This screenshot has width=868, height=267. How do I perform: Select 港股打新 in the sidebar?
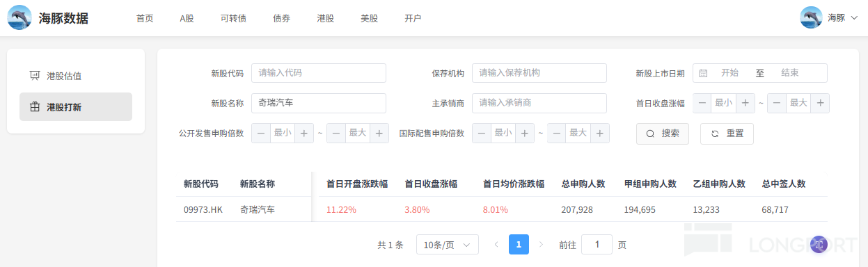[76, 107]
